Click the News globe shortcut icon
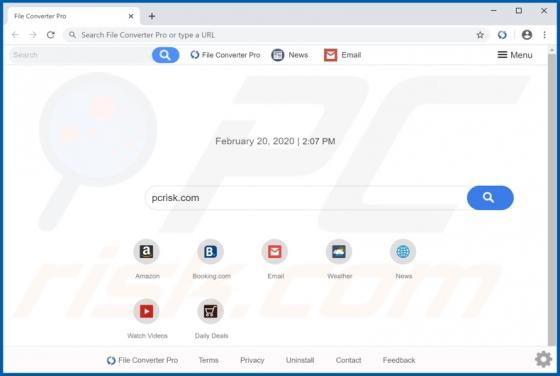The height and width of the screenshot is (376, 560). pos(403,251)
